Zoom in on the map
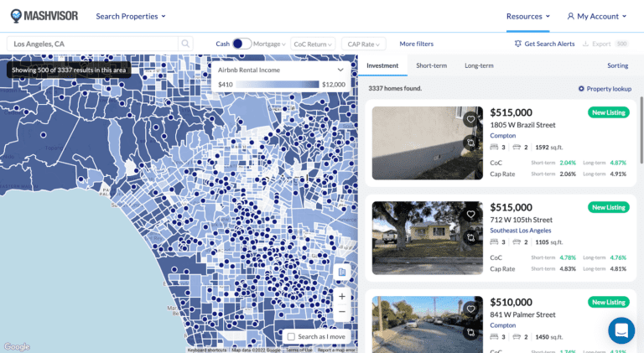644x353 pixels. point(341,296)
